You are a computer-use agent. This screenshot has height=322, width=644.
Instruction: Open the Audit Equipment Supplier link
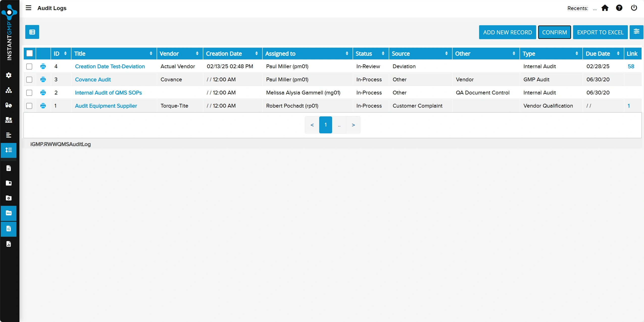pyautogui.click(x=106, y=106)
